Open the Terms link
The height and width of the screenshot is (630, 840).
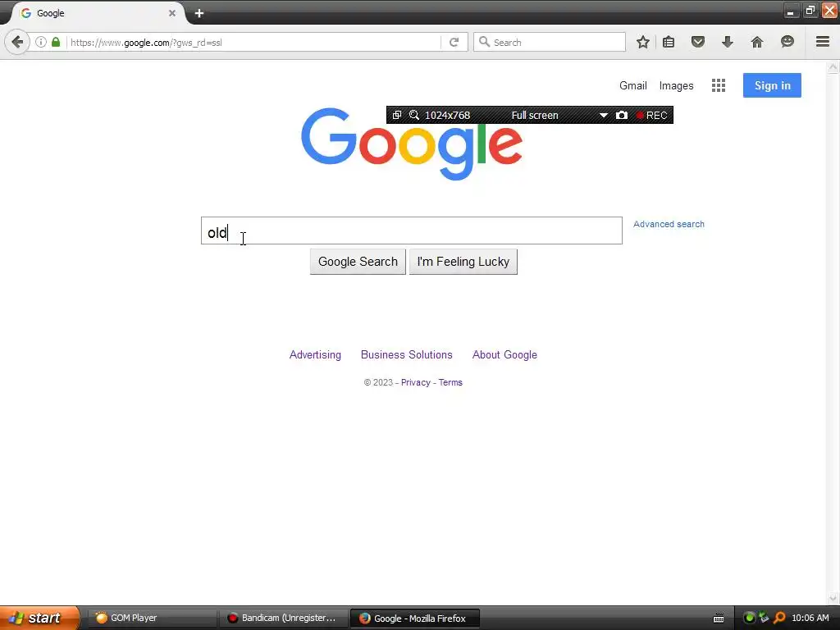450,382
